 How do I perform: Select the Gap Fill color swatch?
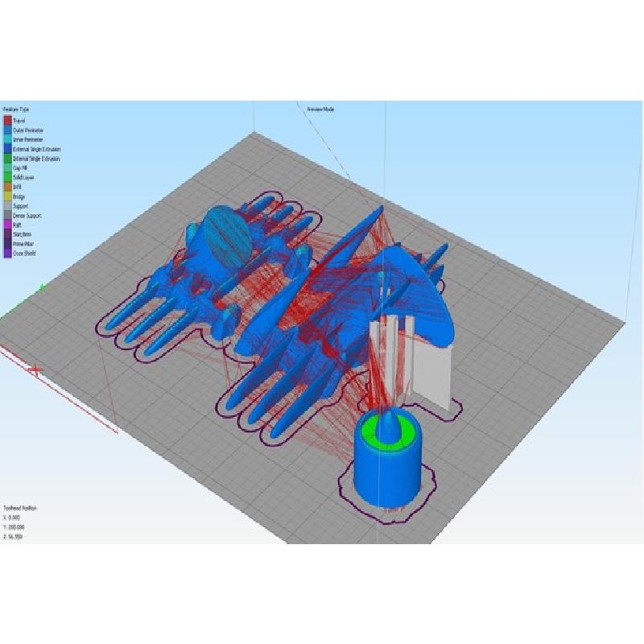pyautogui.click(x=8, y=168)
